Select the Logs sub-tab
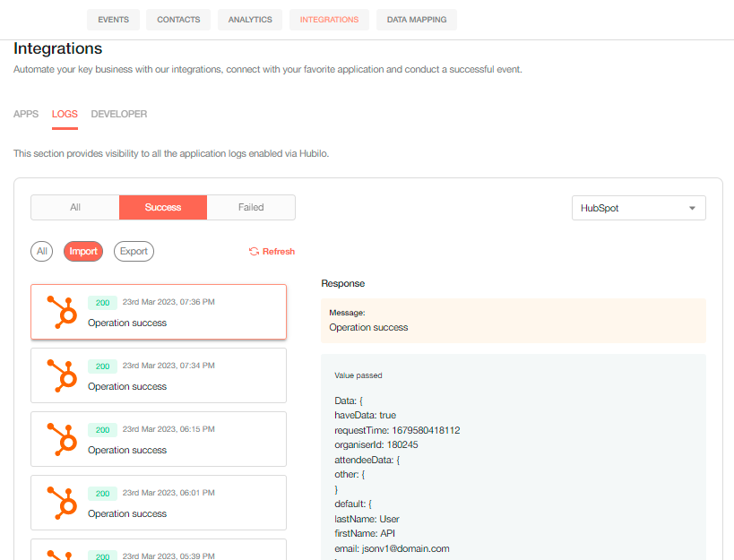The height and width of the screenshot is (560, 734). pyautogui.click(x=65, y=114)
